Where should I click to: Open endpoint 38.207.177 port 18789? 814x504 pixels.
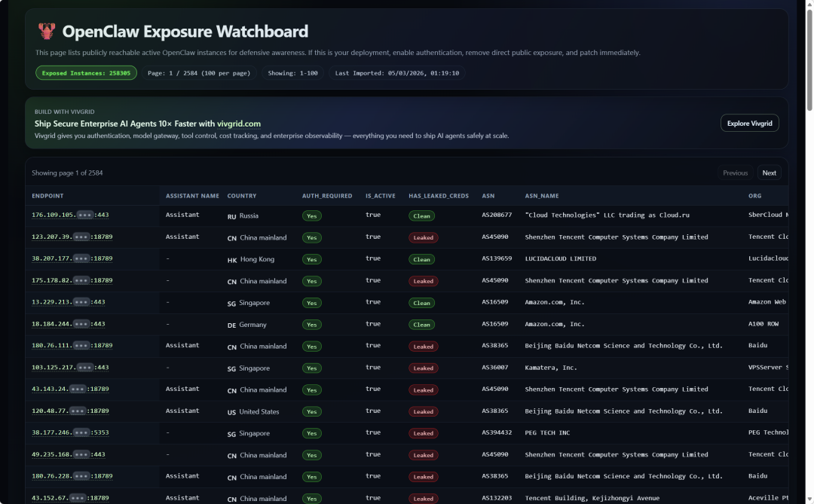72,258
